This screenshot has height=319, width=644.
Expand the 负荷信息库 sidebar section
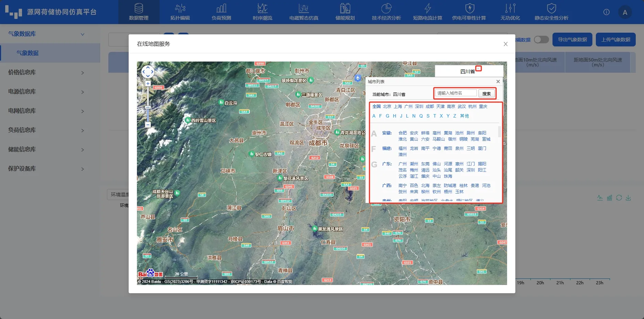click(x=50, y=130)
